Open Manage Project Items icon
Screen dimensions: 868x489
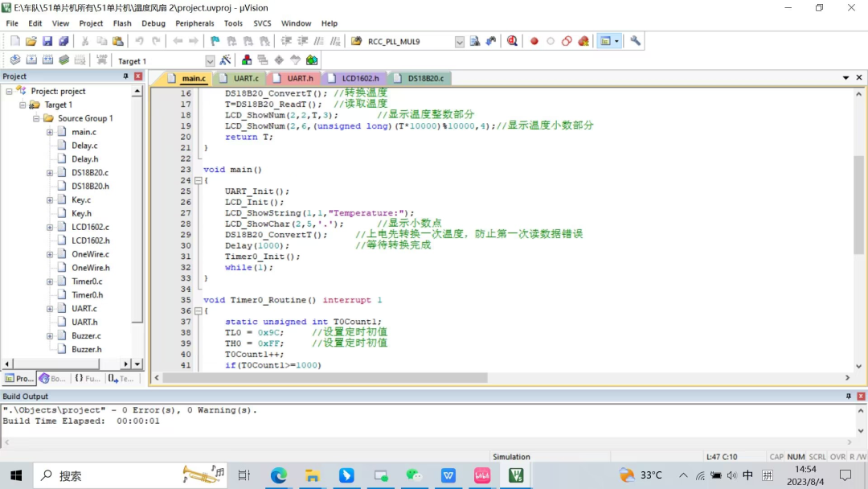247,60
